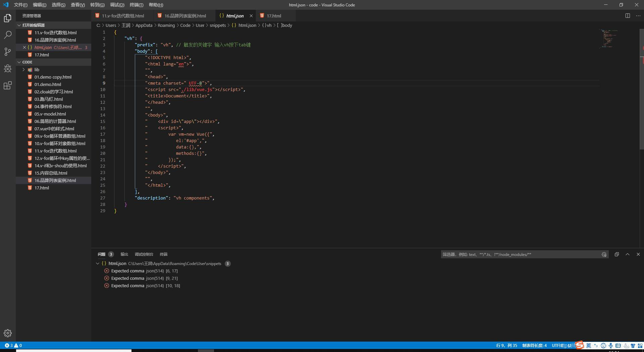
Task: Open the 选择(S) menu
Action: [x=59, y=5]
